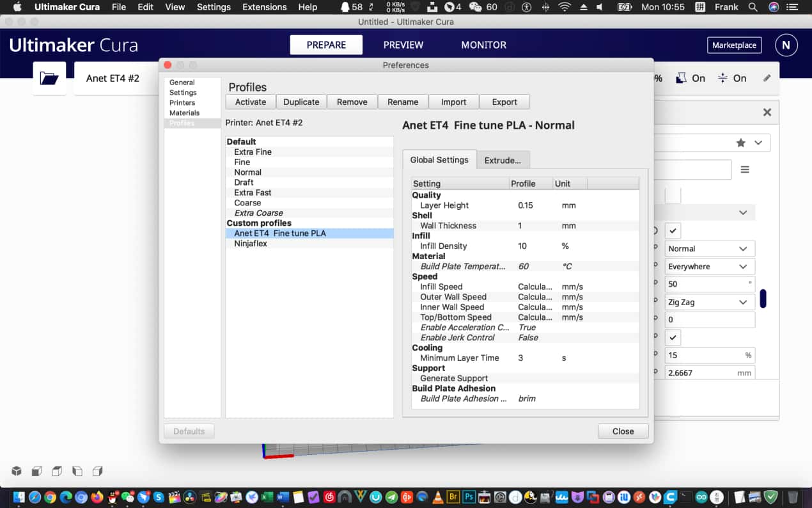812x508 pixels.
Task: Open the settings visibility hamburger menu
Action: [x=745, y=170]
